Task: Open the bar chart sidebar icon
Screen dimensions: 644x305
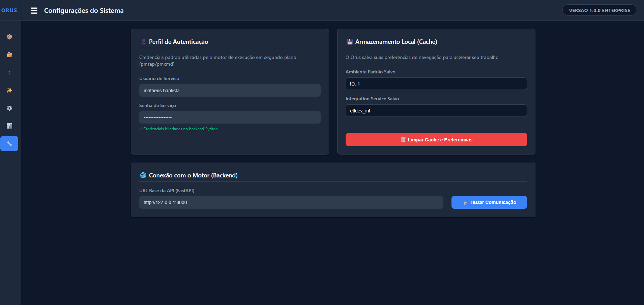Action: pos(9,126)
